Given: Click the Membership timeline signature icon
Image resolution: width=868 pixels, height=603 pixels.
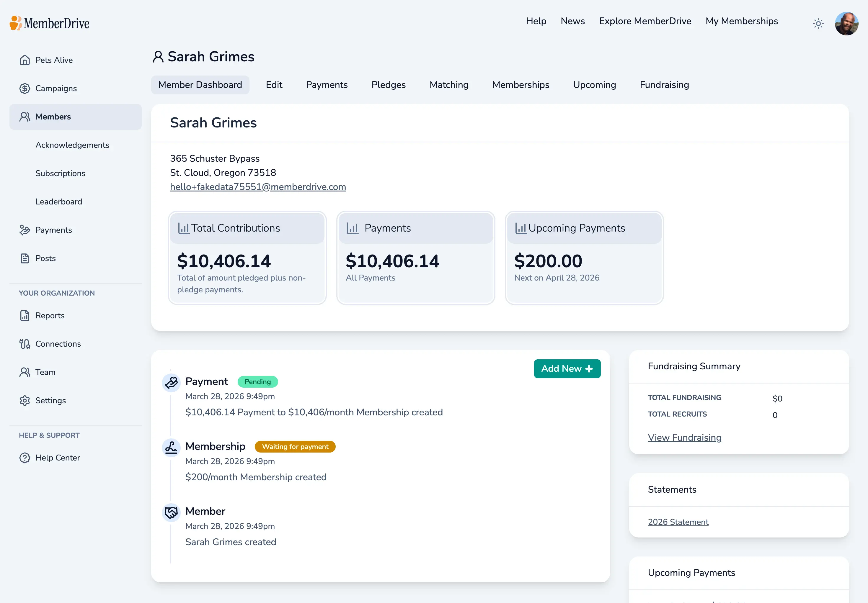Looking at the screenshot, I should tap(171, 447).
